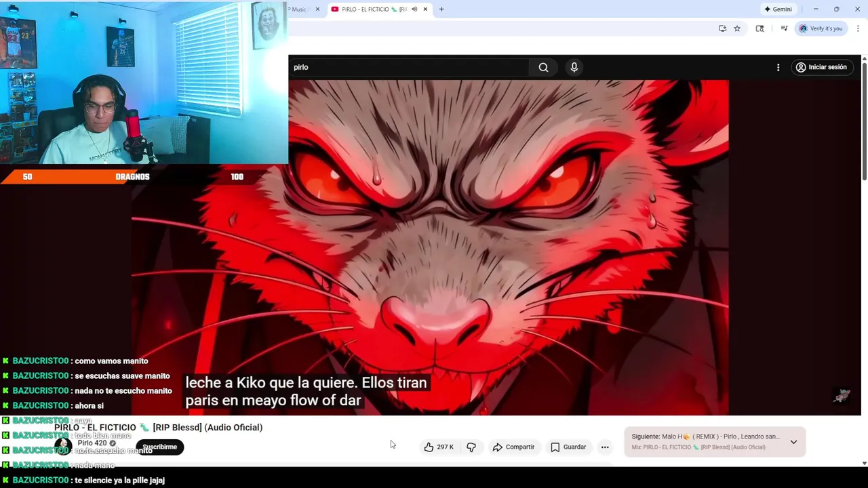The image size is (868, 488).
Task: Mute tab using the speaker icon
Action: tap(414, 9)
